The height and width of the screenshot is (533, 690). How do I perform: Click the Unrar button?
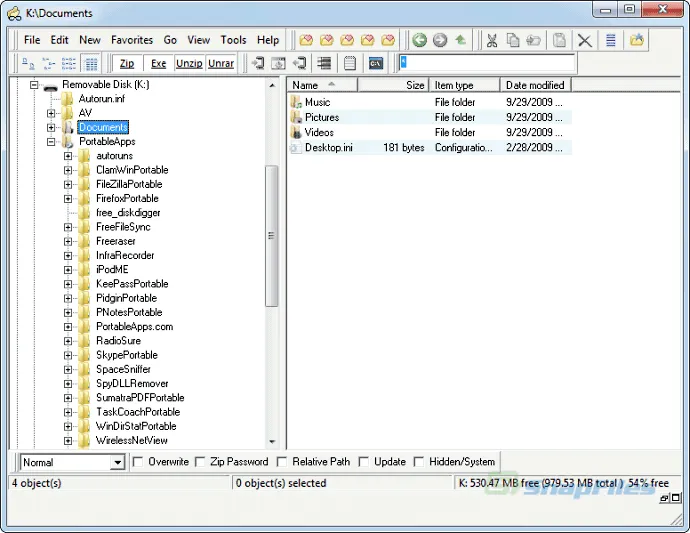[221, 64]
